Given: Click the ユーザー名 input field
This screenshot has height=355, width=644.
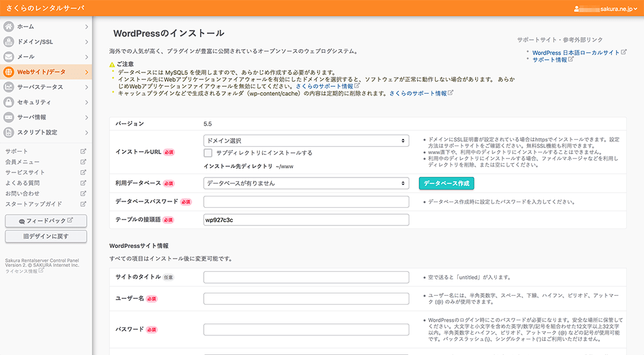Looking at the screenshot, I should click(x=306, y=299).
